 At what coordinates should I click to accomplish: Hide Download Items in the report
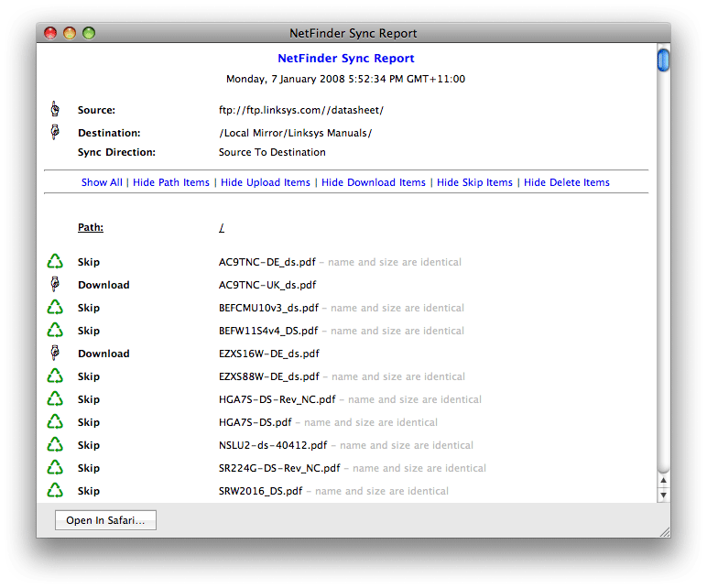click(374, 182)
